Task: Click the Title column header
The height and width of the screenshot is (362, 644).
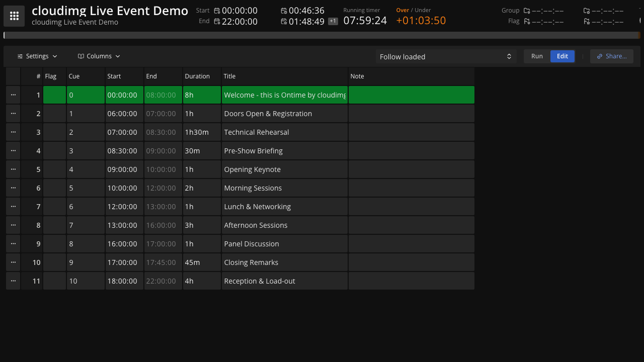Action: pyautogui.click(x=285, y=76)
